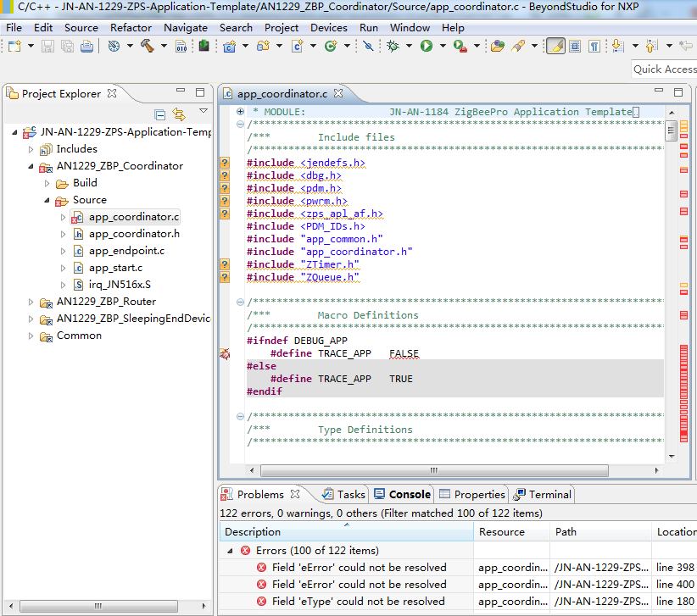Screen dimensions: 697x616
Task: Toggle Show Whitespace Characters pilcrow button
Action: tap(595, 46)
